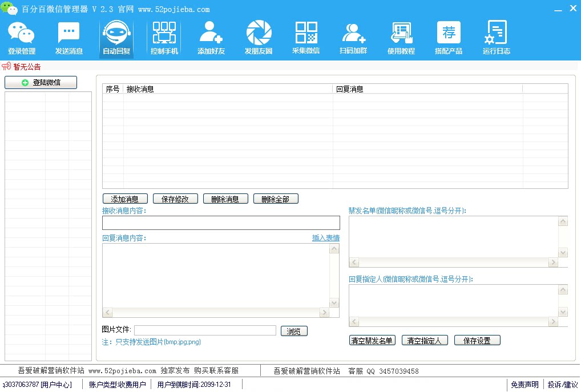581x392 pixels.
Task: Open 登录管理 login management icon
Action: [22, 38]
